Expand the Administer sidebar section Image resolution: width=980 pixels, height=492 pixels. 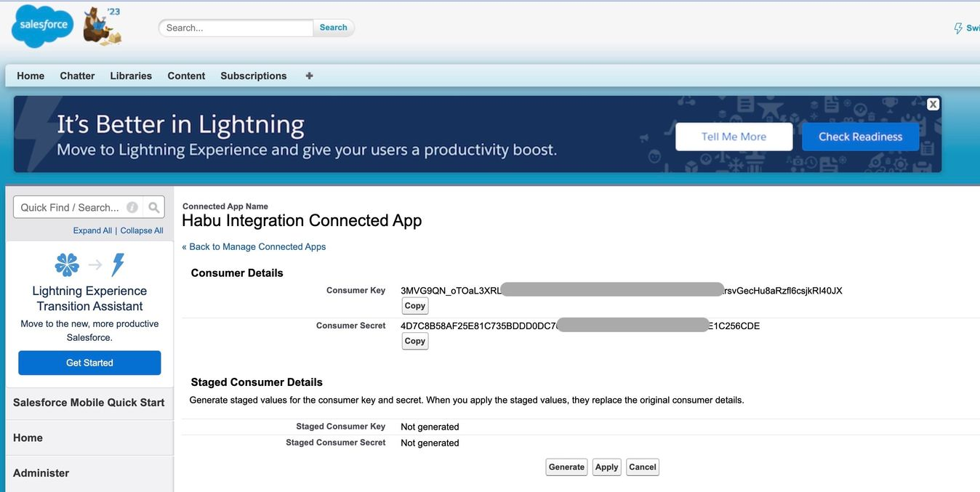[41, 473]
